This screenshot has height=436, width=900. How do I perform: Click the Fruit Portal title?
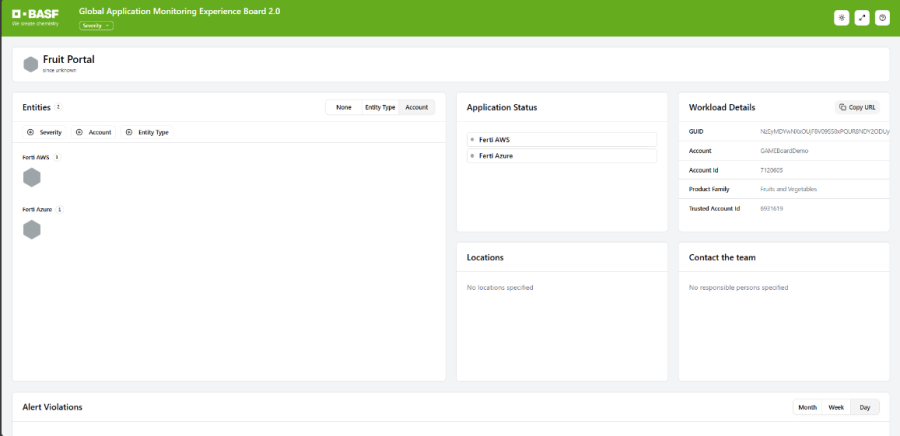pos(69,60)
